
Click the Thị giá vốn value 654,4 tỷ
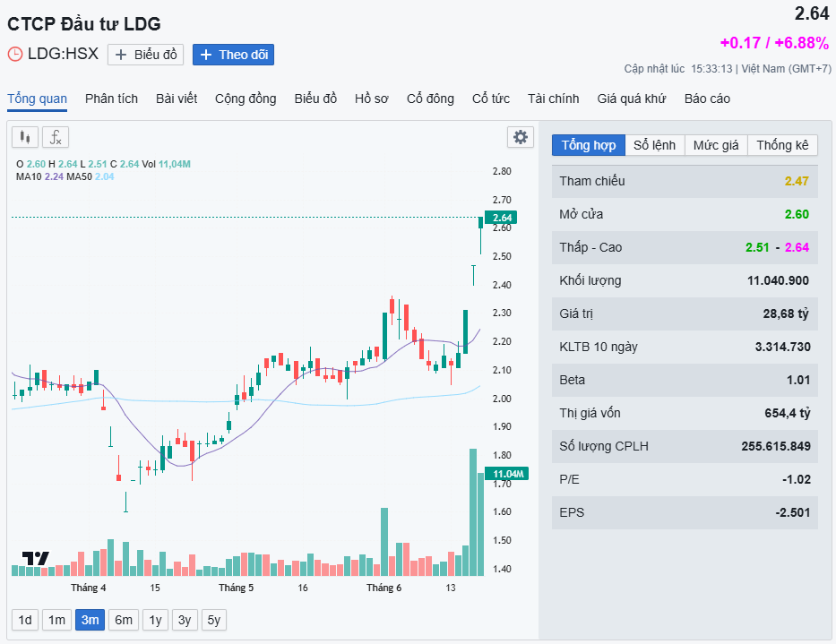coord(788,413)
